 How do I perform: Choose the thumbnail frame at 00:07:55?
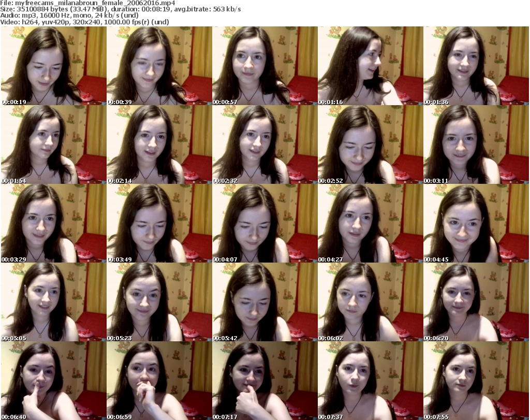coord(476,381)
